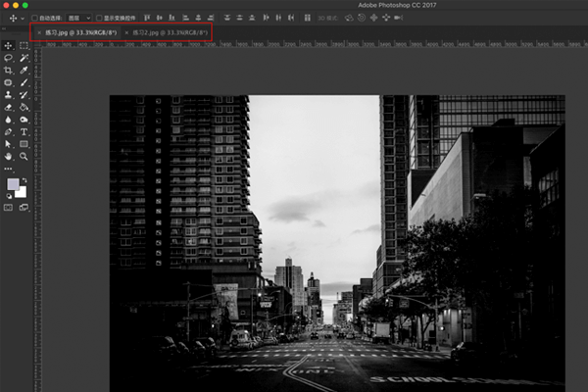Select the Eyedropper tool
Image resolution: width=588 pixels, height=392 pixels.
pyautogui.click(x=24, y=71)
